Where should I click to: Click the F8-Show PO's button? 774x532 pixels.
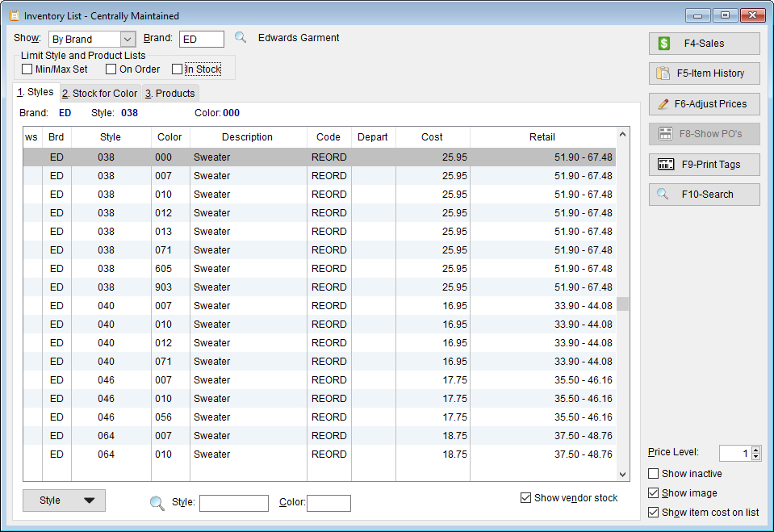point(705,134)
